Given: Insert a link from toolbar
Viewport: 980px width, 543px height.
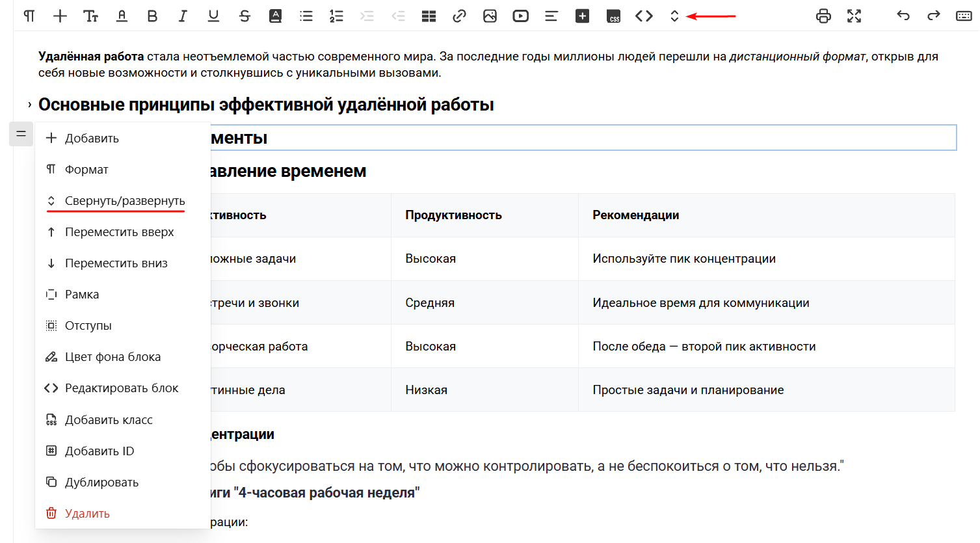Looking at the screenshot, I should pos(459,16).
